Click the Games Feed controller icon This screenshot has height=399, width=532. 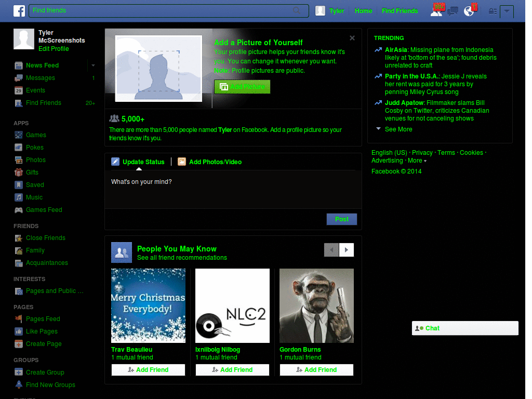19,210
